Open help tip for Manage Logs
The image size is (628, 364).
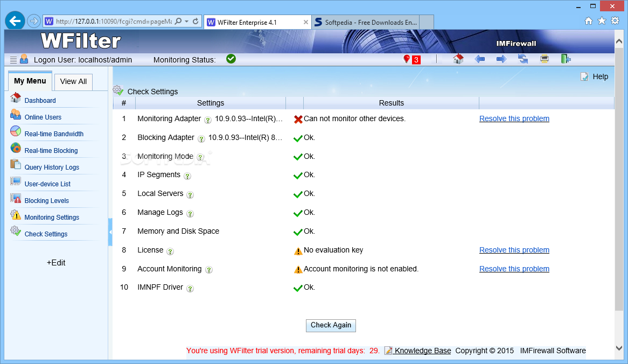coord(190,213)
